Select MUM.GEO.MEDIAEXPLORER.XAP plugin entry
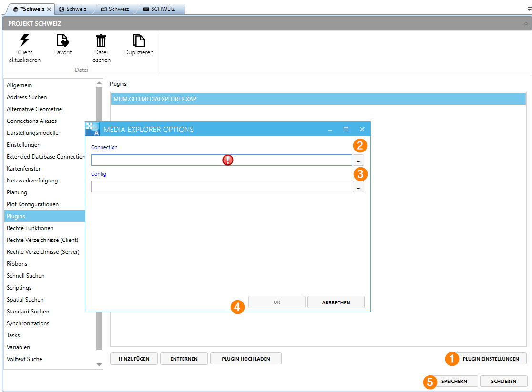This screenshot has width=532, height=392. [318, 99]
